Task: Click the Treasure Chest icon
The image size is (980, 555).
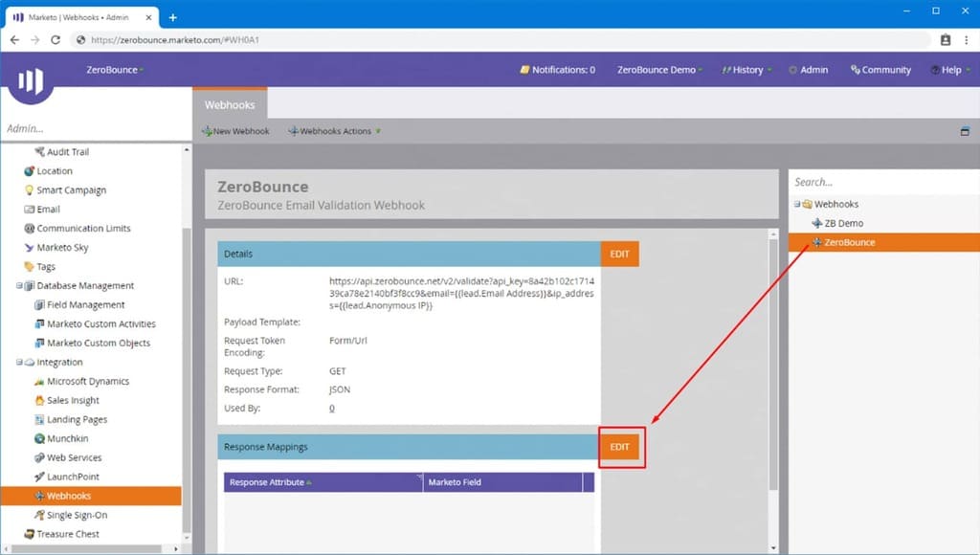Action: [29, 534]
